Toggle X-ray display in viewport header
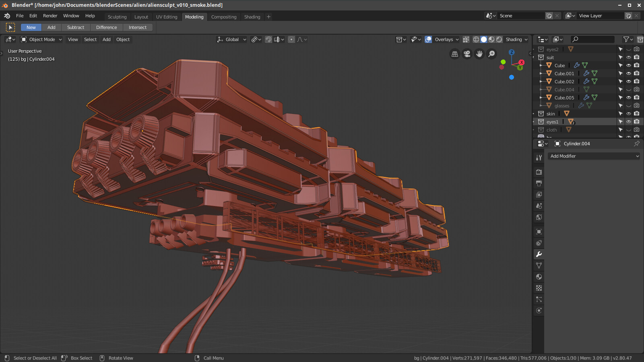 (x=466, y=39)
